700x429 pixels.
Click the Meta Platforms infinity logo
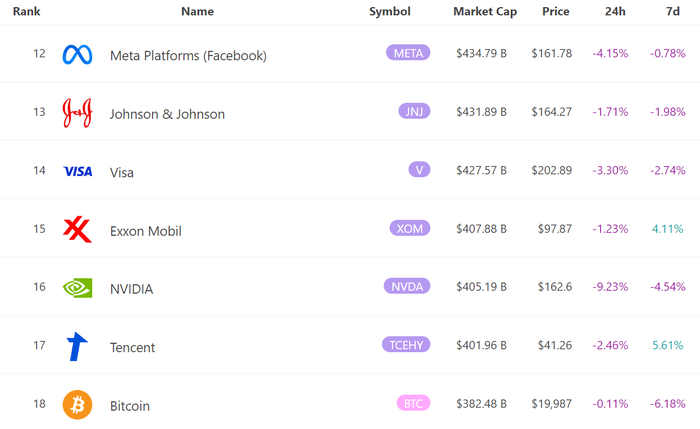pos(77,54)
